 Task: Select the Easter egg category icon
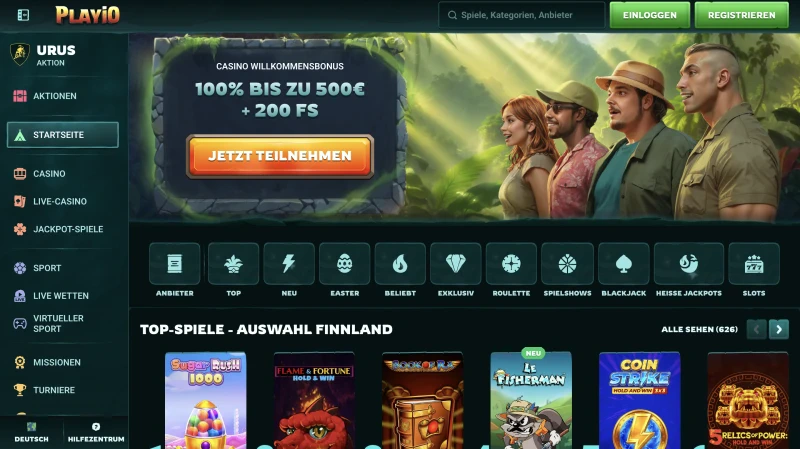pyautogui.click(x=344, y=264)
